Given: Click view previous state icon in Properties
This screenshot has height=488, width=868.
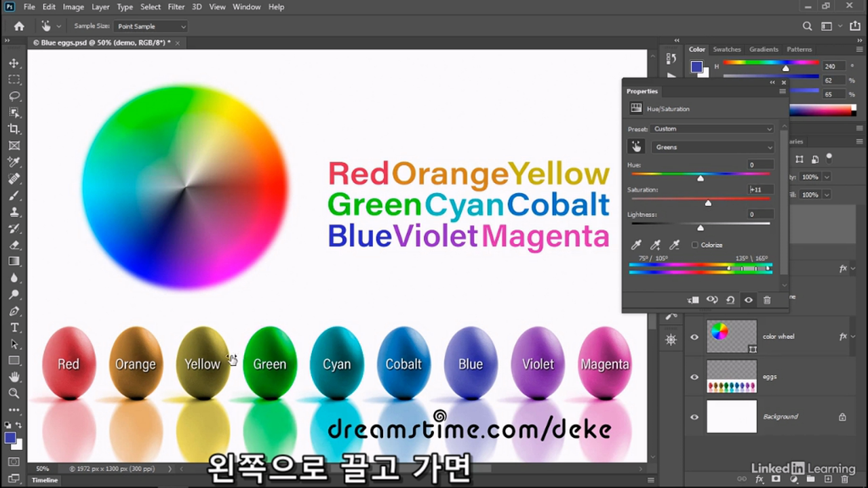Looking at the screenshot, I should pyautogui.click(x=712, y=300).
